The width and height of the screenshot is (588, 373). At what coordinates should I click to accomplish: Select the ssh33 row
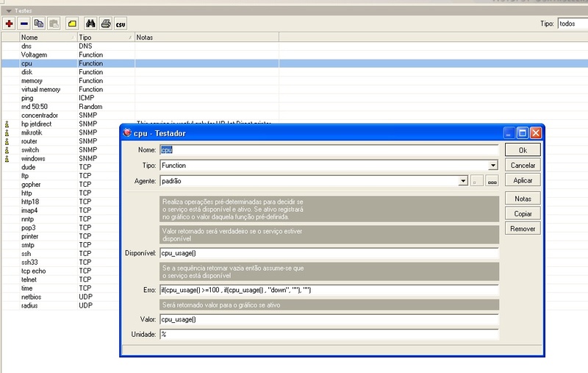coord(60,263)
